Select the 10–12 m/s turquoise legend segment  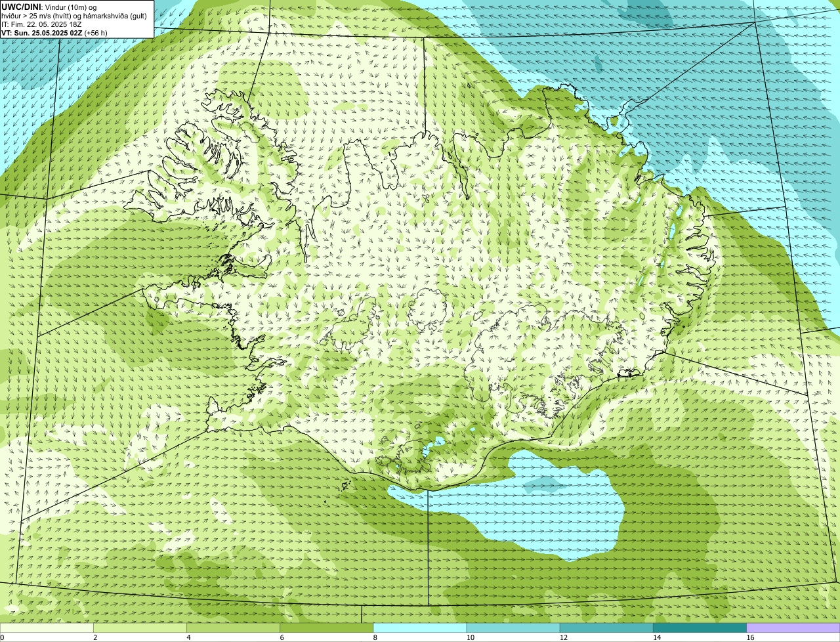pyautogui.click(x=513, y=628)
